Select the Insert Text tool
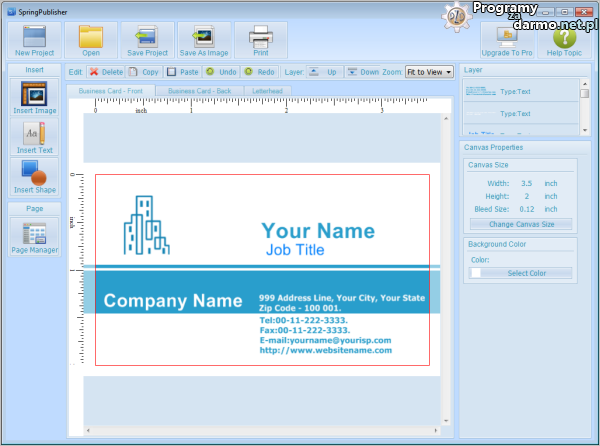Viewport: 600px width, 446px height. coord(34,136)
